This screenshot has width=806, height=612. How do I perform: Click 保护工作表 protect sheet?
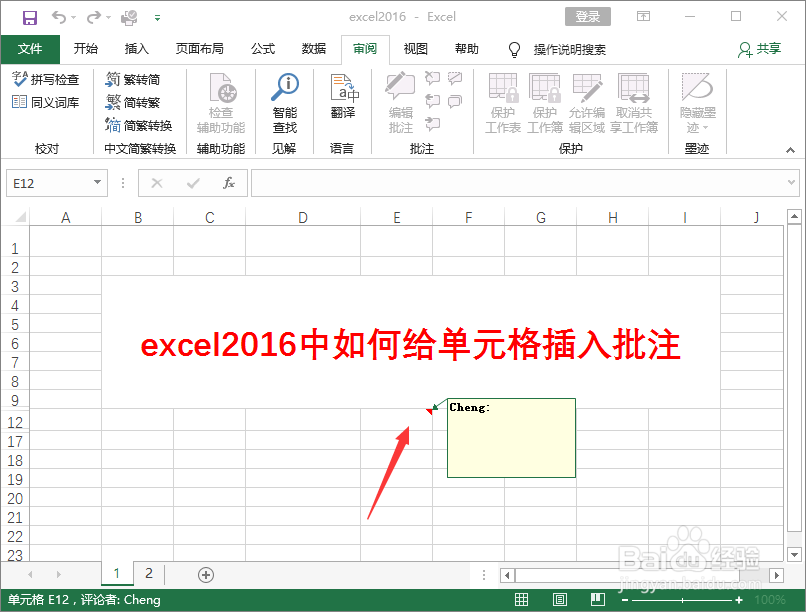point(503,103)
